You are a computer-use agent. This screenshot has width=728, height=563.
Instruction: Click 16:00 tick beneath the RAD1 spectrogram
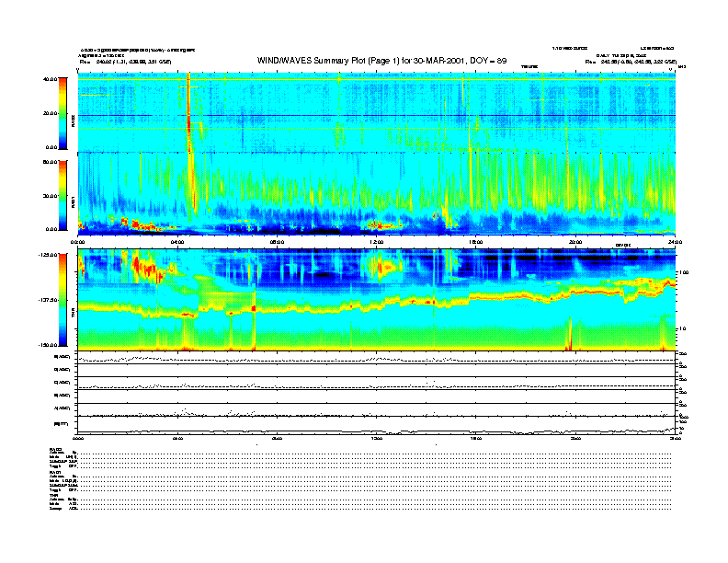[476, 242]
